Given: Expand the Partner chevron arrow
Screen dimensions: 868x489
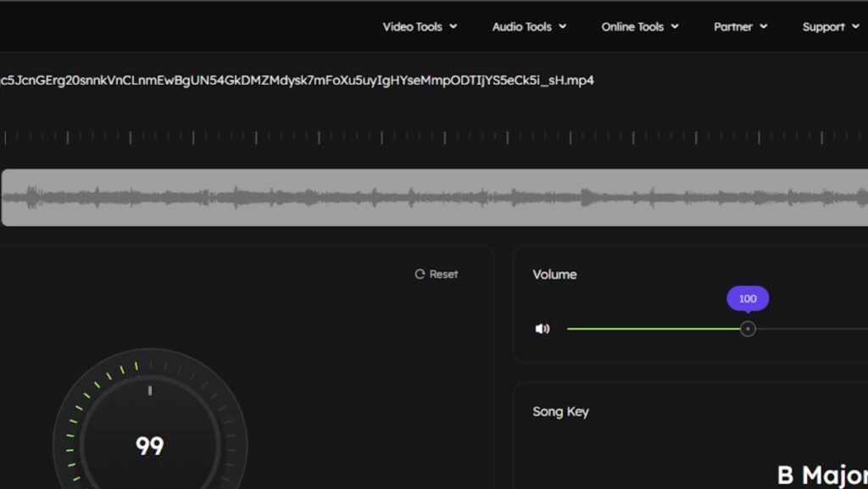Looking at the screenshot, I should (x=764, y=27).
